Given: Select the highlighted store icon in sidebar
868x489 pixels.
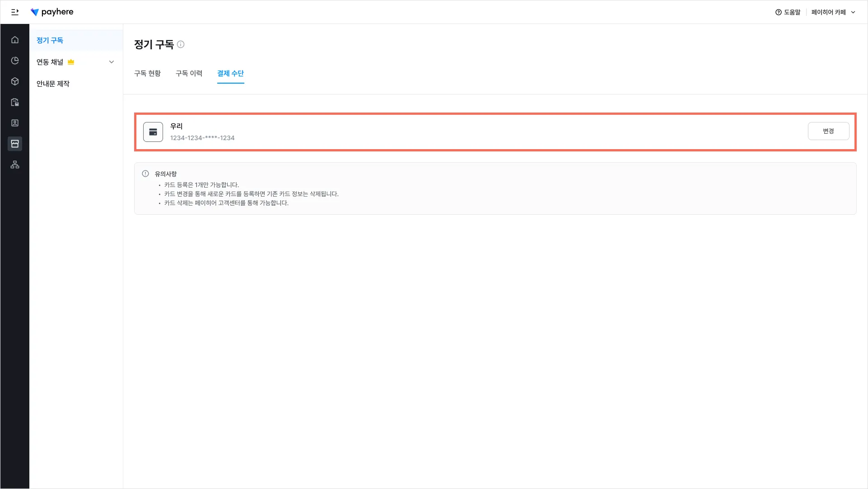Looking at the screenshot, I should [15, 144].
